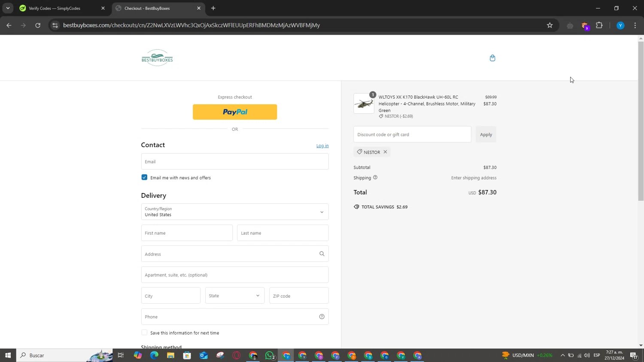The height and width of the screenshot is (362, 644).
Task: Bookmark this page with the star icon
Action: 550,25
